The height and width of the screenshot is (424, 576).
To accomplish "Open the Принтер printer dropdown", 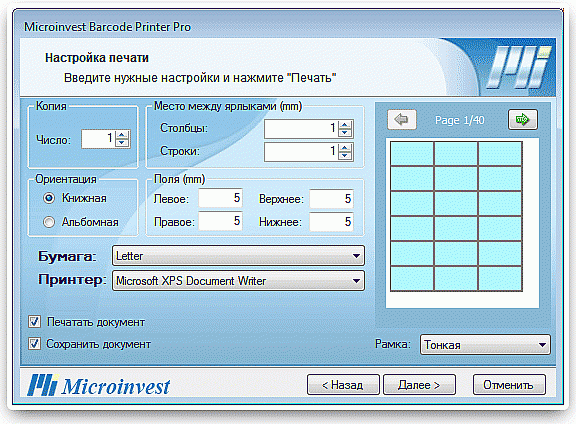I will point(238,281).
